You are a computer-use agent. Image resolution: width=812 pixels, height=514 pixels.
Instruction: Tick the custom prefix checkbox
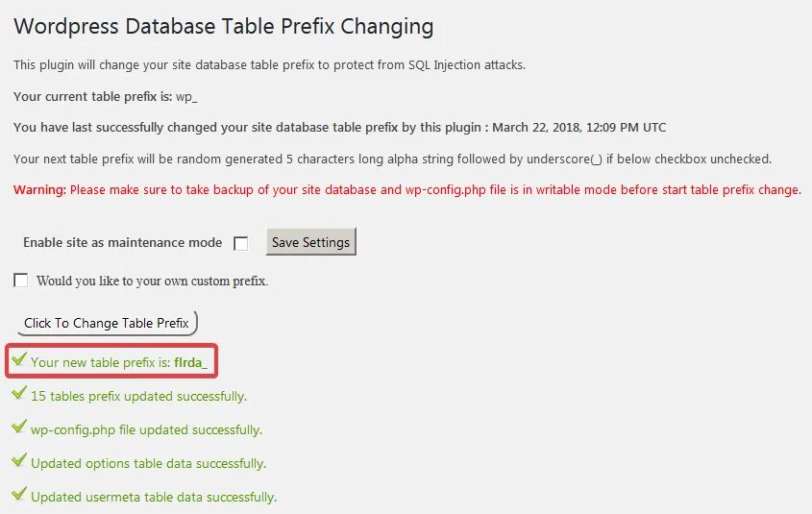coord(21,281)
